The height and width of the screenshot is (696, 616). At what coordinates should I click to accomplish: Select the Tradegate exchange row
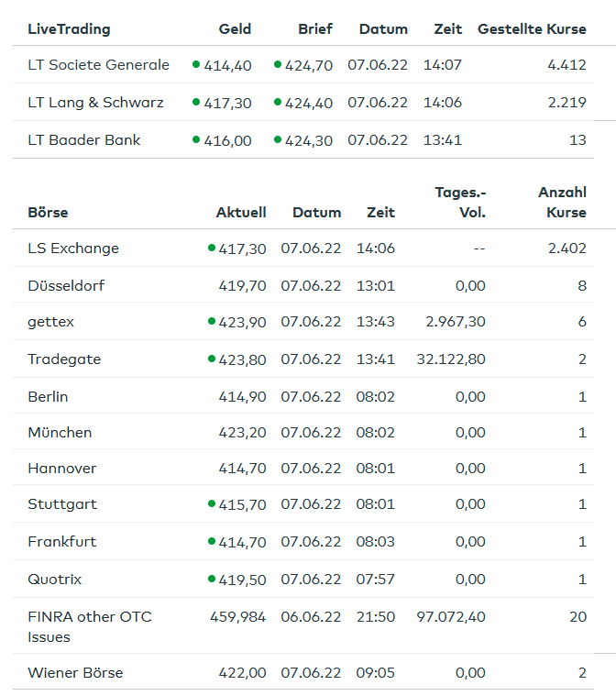click(303, 359)
